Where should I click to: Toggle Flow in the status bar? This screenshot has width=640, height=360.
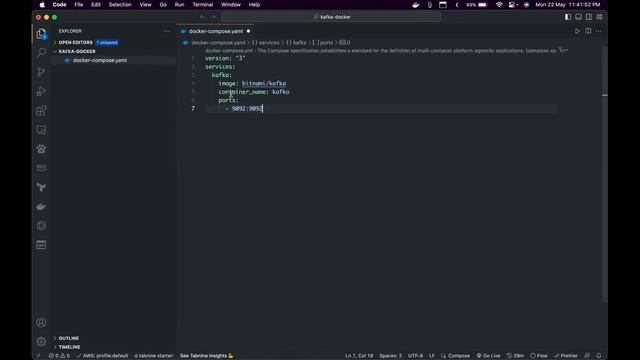pos(539,356)
